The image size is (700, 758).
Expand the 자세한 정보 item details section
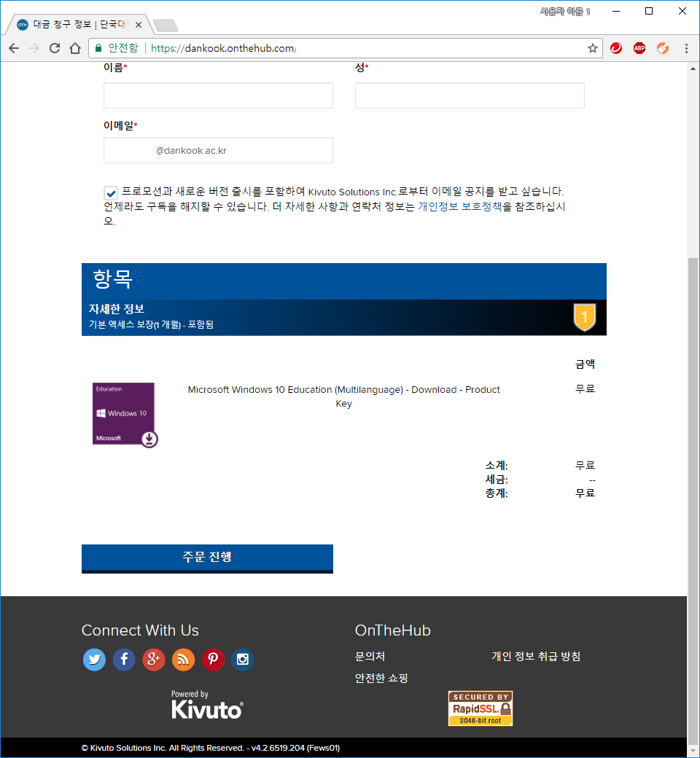pyautogui.click(x=121, y=309)
